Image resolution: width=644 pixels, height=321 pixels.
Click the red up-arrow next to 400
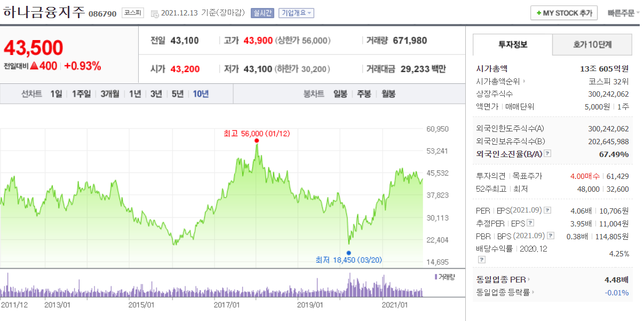34,66
